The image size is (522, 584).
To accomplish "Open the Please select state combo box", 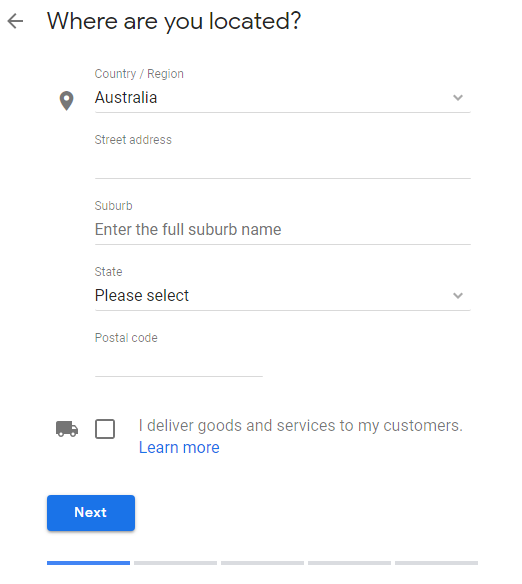I will pos(283,296).
